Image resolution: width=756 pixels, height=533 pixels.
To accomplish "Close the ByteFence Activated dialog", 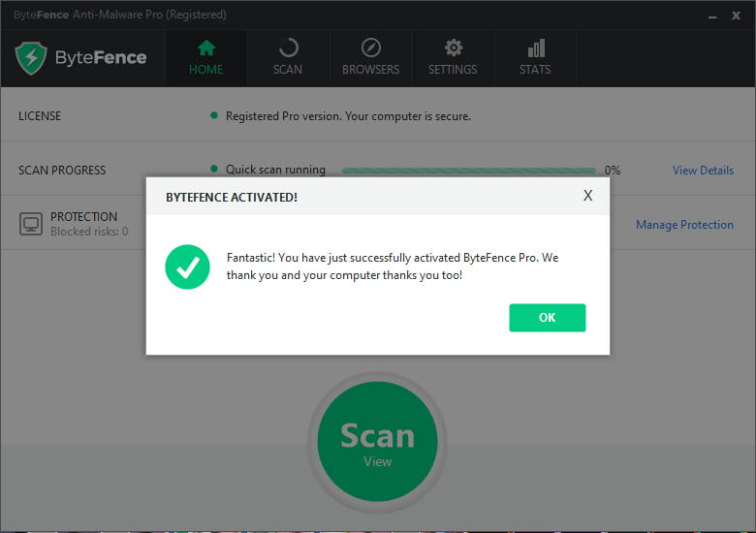I will (x=587, y=195).
